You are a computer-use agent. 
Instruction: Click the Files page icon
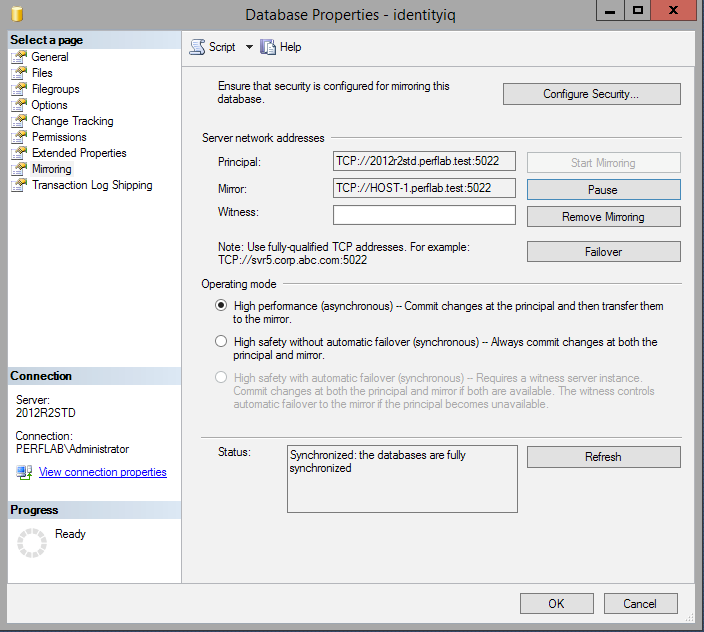[19, 73]
